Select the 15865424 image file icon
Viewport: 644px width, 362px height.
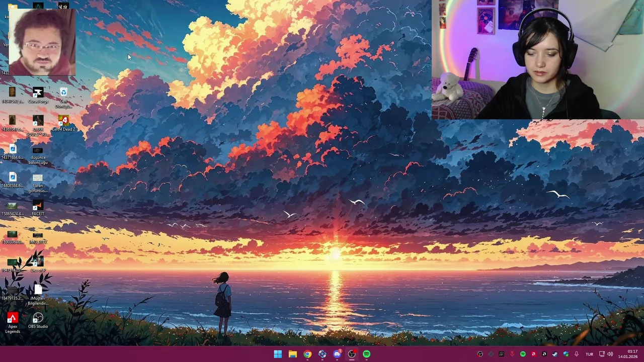(x=13, y=208)
